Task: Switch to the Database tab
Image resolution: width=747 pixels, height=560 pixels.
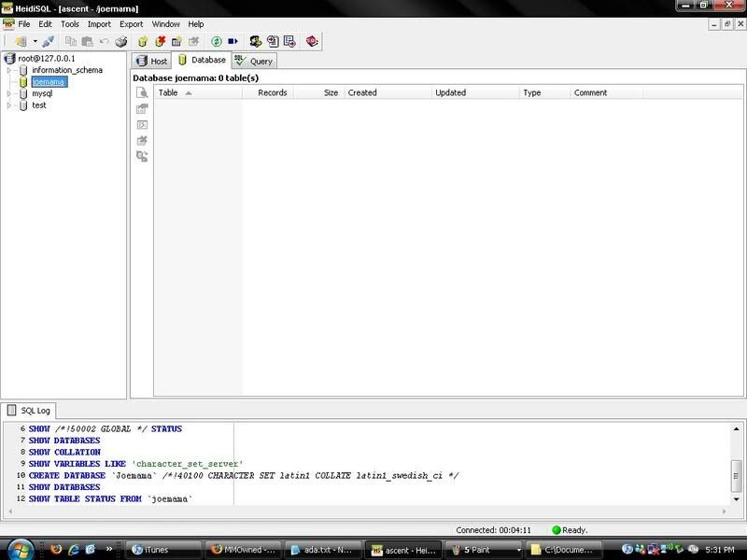Action: click(202, 60)
